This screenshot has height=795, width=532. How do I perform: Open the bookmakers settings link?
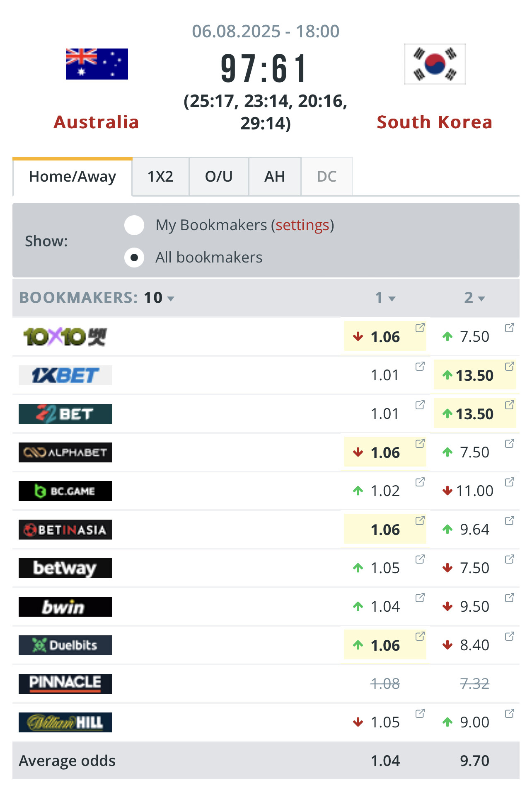coord(302,225)
